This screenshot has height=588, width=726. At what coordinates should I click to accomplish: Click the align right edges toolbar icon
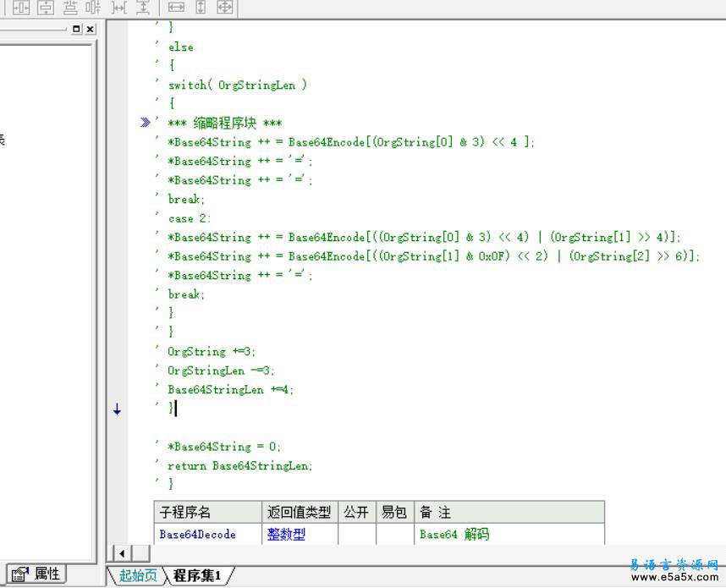point(94,8)
